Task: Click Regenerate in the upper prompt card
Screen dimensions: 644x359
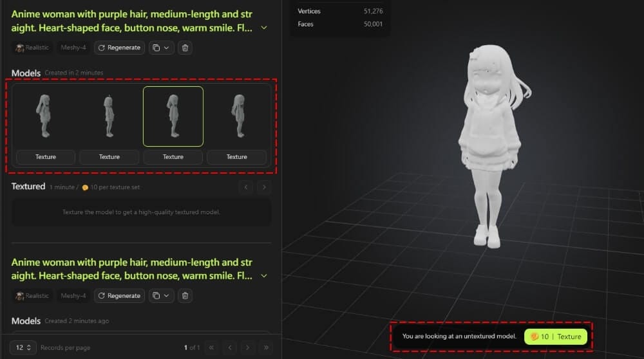Action: (x=120, y=48)
